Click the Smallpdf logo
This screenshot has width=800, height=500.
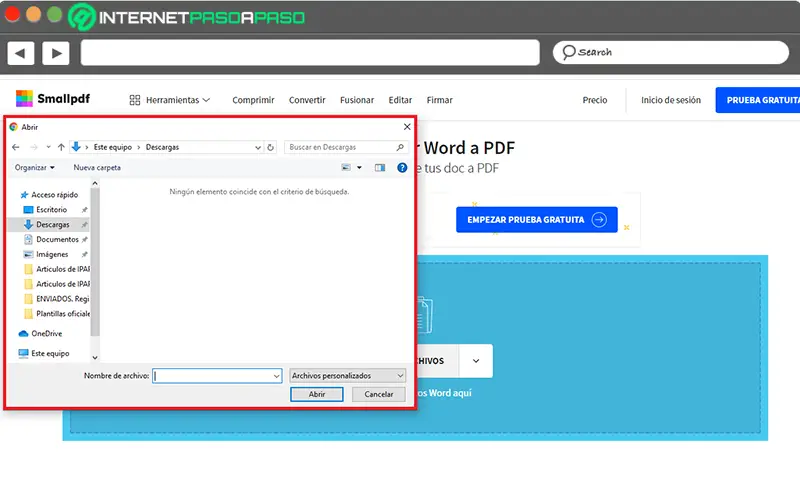pos(53,98)
